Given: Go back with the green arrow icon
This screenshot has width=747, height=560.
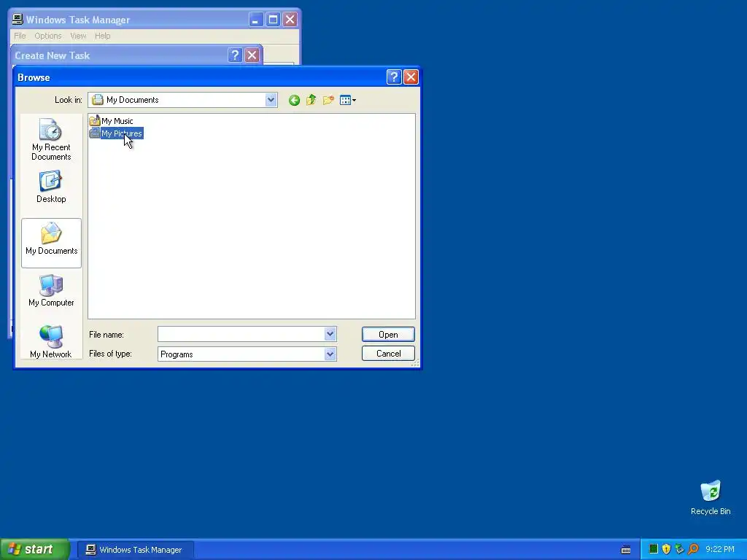Looking at the screenshot, I should click(294, 100).
